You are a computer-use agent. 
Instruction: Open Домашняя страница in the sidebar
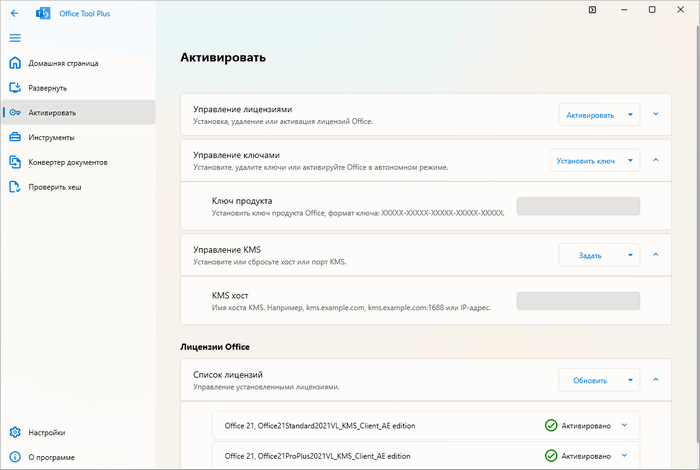[62, 63]
